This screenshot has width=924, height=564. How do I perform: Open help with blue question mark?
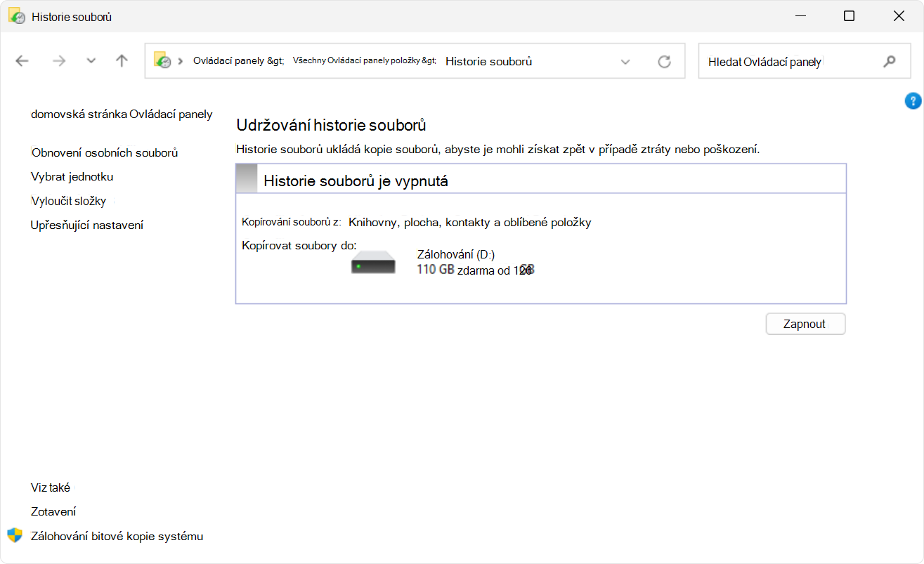[913, 101]
